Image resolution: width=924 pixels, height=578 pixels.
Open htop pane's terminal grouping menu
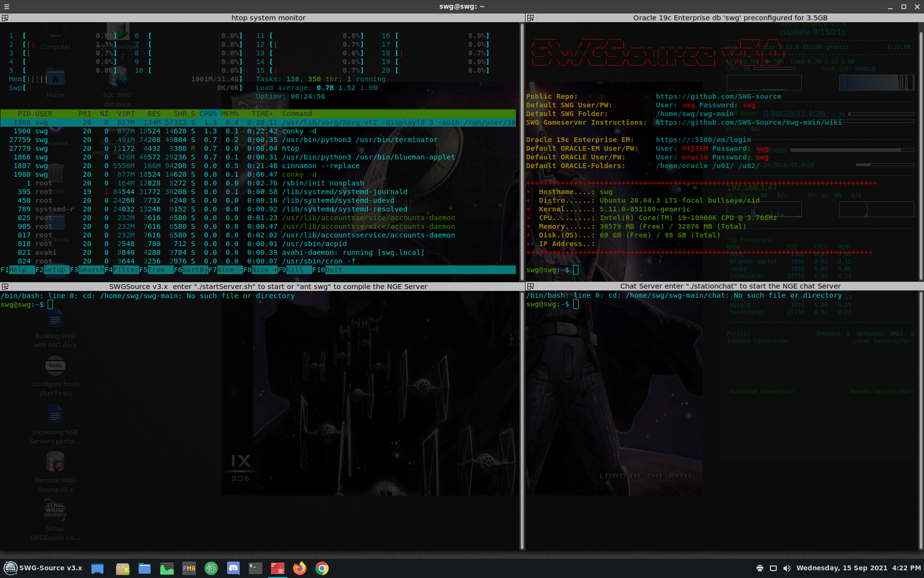point(5,18)
